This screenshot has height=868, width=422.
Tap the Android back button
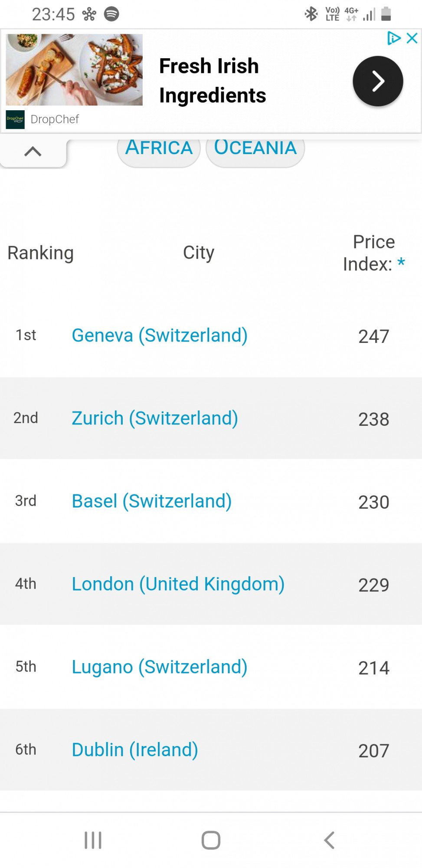click(x=329, y=840)
